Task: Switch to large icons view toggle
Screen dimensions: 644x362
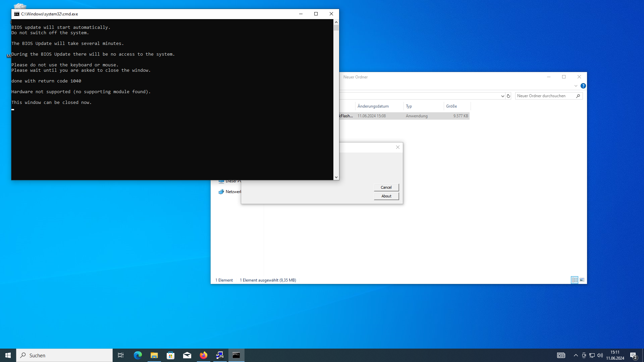Action: (582, 280)
